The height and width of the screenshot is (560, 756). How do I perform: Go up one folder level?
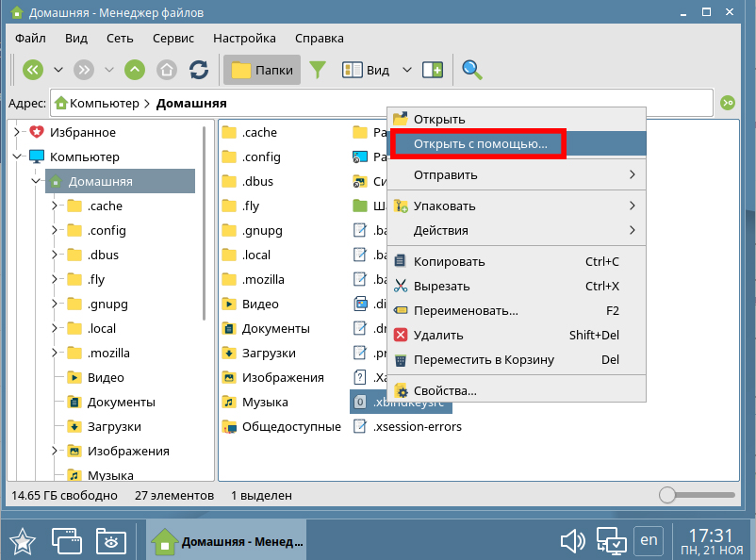(135, 70)
